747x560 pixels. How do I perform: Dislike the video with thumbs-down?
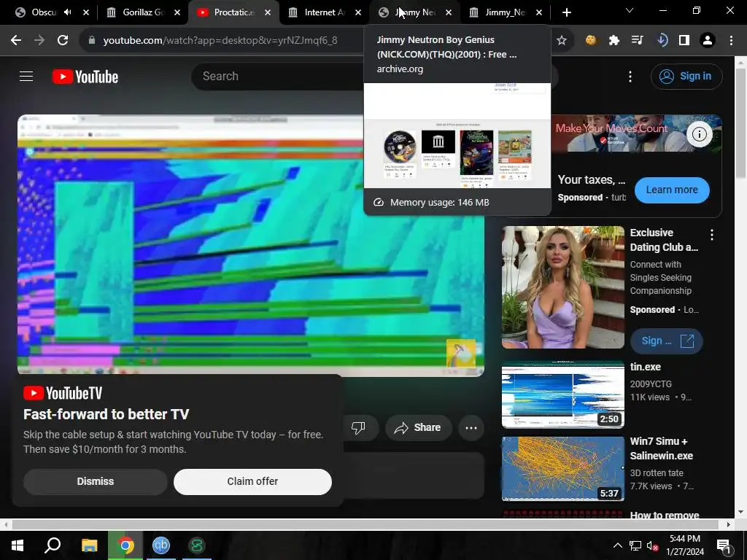point(358,427)
